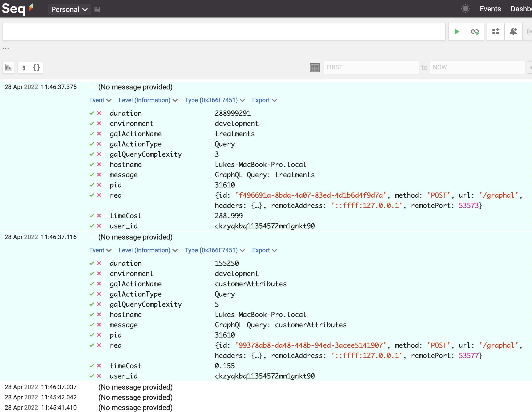
Task: Click the req value of second event
Action: (368, 351)
